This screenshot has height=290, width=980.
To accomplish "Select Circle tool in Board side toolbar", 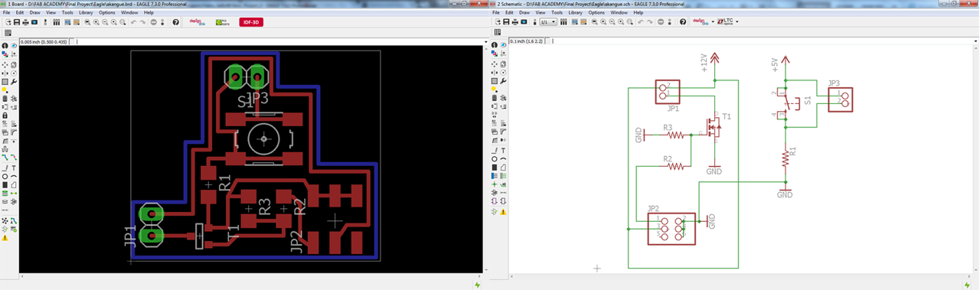I will 5,177.
